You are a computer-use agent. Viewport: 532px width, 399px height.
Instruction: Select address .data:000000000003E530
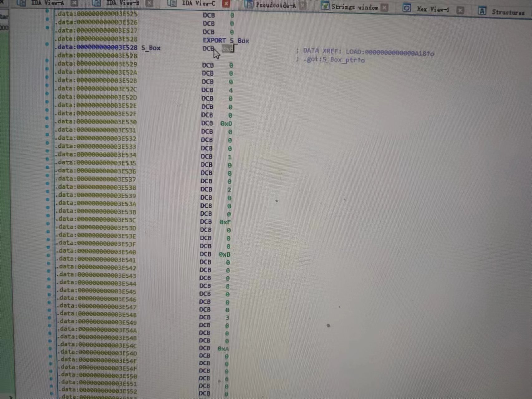point(96,122)
